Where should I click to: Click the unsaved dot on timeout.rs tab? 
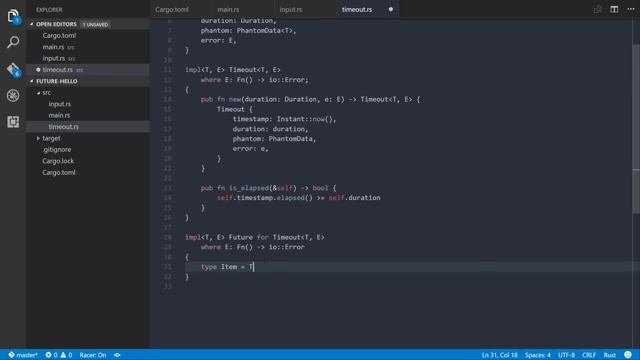(391, 9)
